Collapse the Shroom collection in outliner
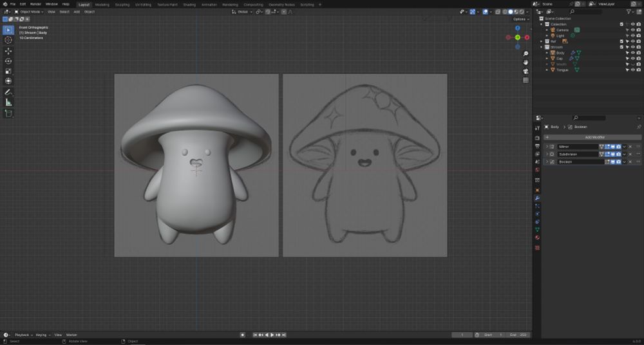Screen dimensions: 644x345 click(542, 47)
